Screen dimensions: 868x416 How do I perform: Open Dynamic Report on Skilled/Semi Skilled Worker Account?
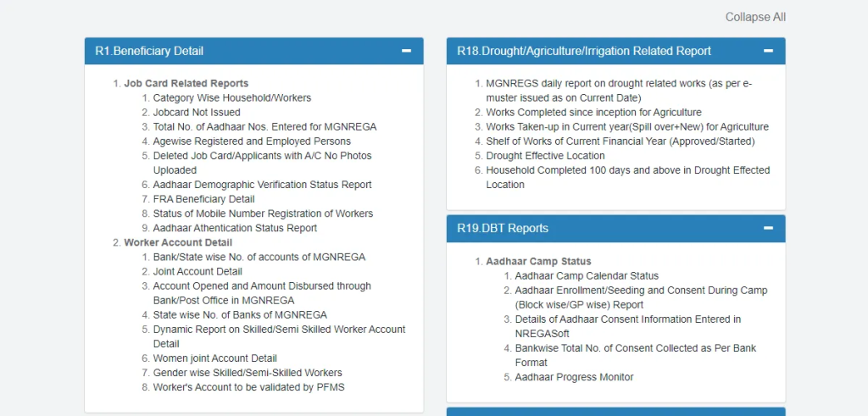point(279,336)
